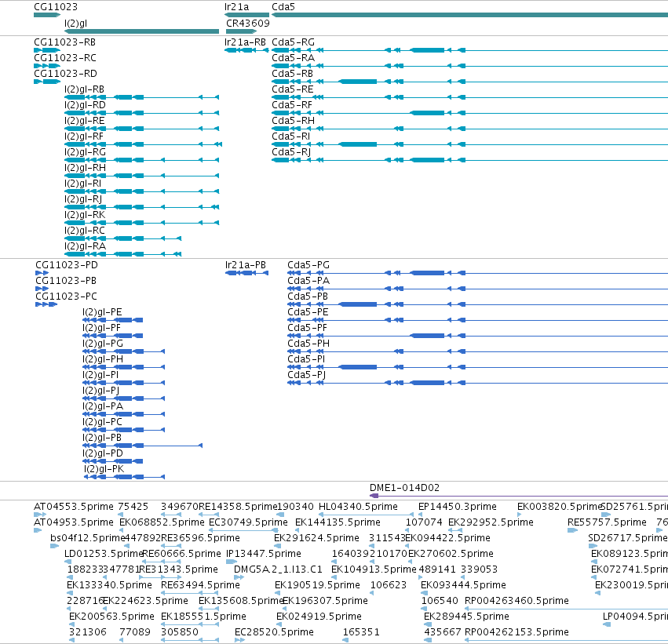Select the bs04f12.5prime EST label
The width and height of the screenshot is (668, 644).
click(x=88, y=538)
